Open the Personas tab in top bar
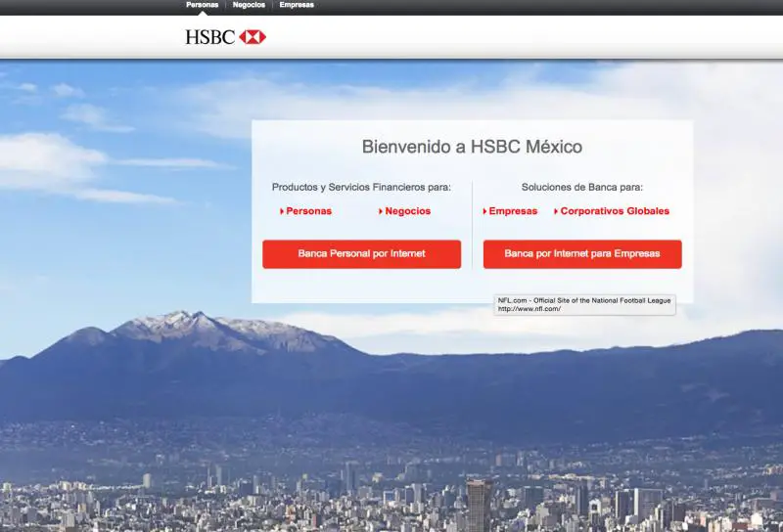 (x=203, y=5)
